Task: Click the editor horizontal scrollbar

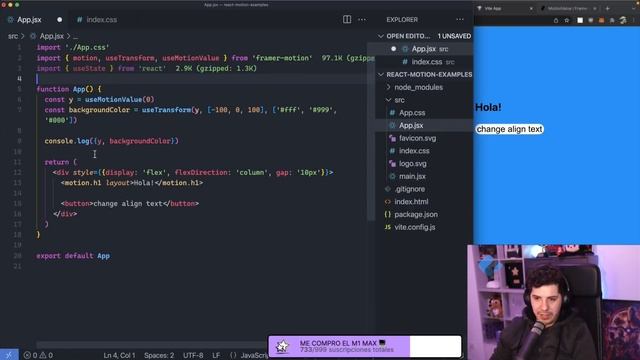Action: [x=151, y=345]
